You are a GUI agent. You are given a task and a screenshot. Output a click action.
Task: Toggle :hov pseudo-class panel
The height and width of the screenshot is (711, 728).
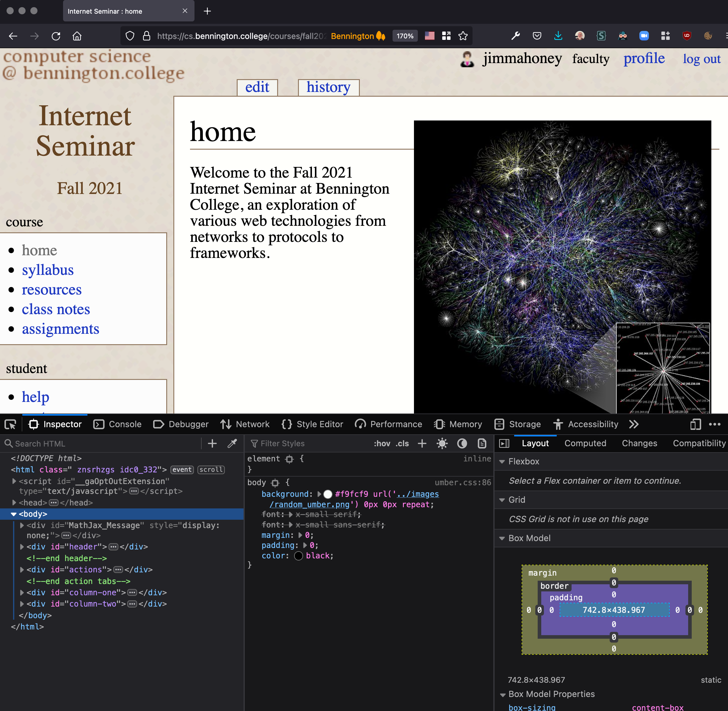(x=382, y=443)
